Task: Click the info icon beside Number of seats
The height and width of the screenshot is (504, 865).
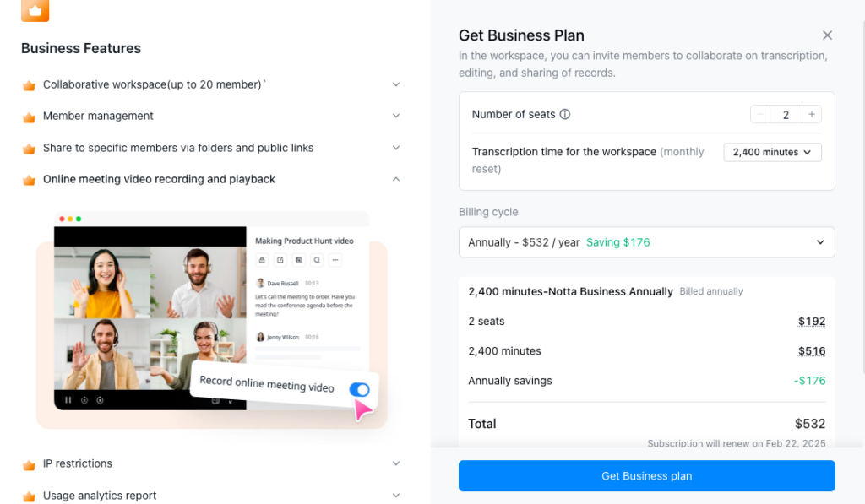Action: 565,115
